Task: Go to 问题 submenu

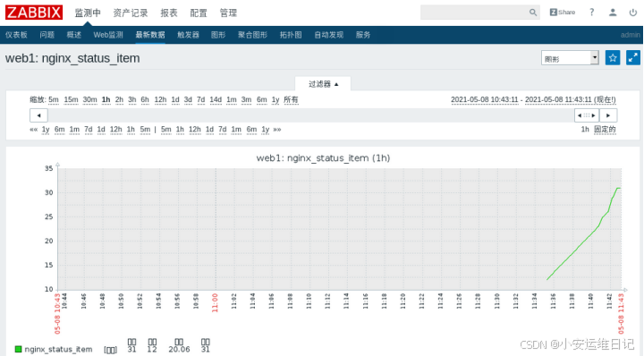Action: [x=47, y=35]
